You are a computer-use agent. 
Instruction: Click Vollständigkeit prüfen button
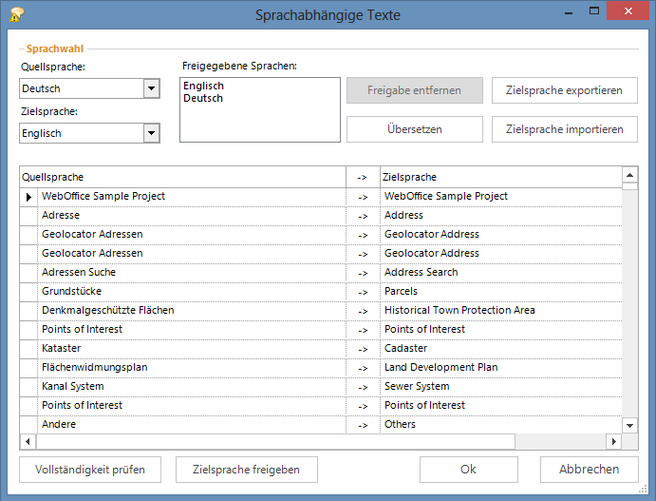coord(89,469)
